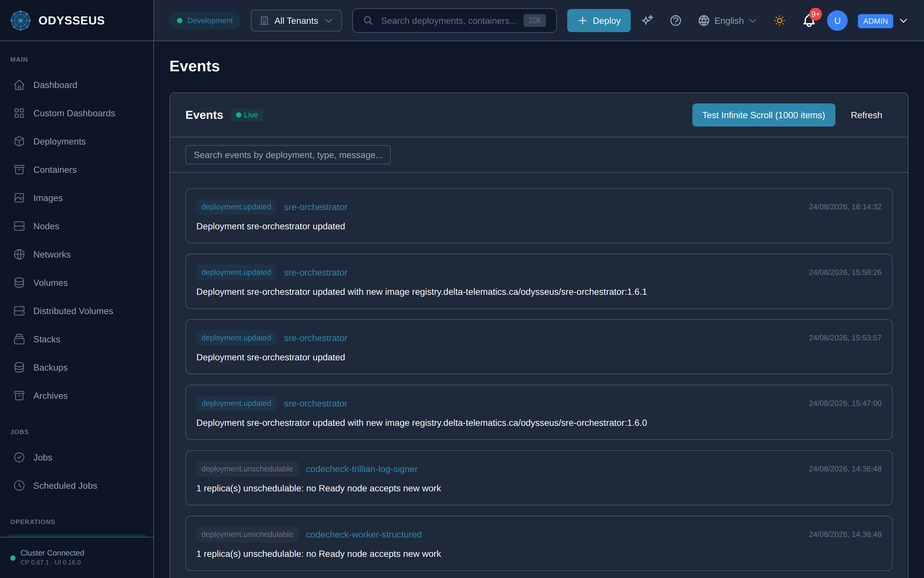Click the Deploy button
Viewport: 924px width, 578px height.
(599, 21)
